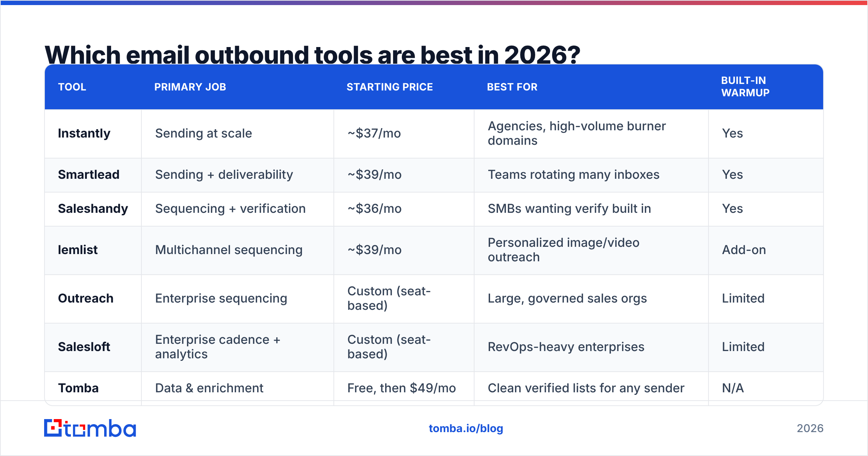868x456 pixels.
Task: Click Outreach's 'Custom (seat-based)' price
Action: [x=389, y=298]
